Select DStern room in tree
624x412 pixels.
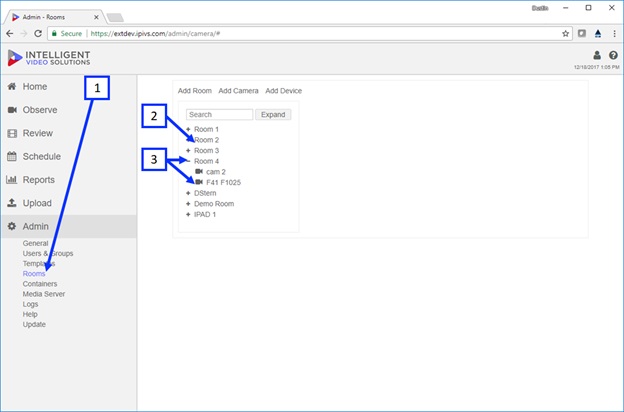[205, 193]
